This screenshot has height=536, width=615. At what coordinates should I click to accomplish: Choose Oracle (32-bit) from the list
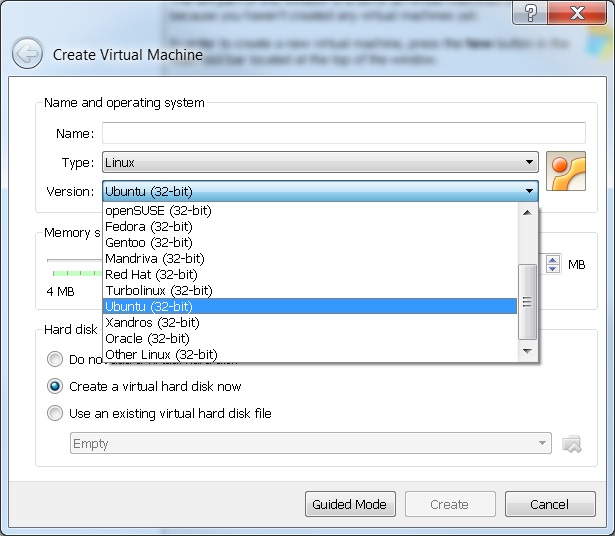click(x=310, y=339)
